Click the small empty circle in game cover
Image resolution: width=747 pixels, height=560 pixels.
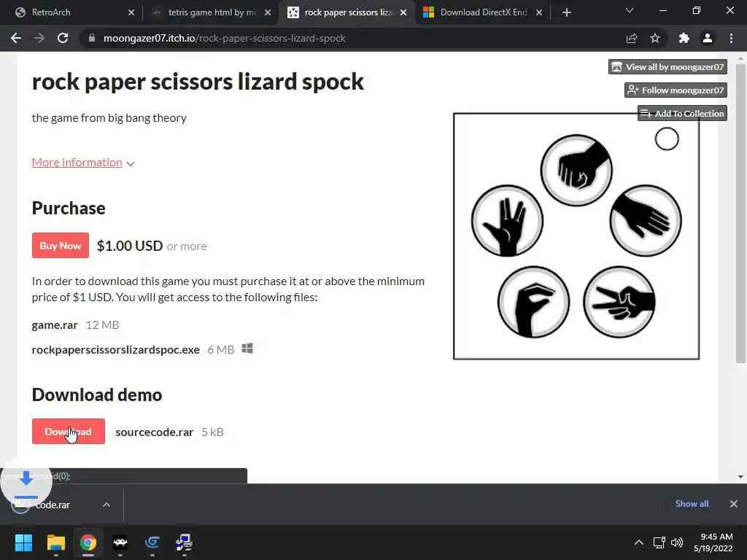coord(667,139)
